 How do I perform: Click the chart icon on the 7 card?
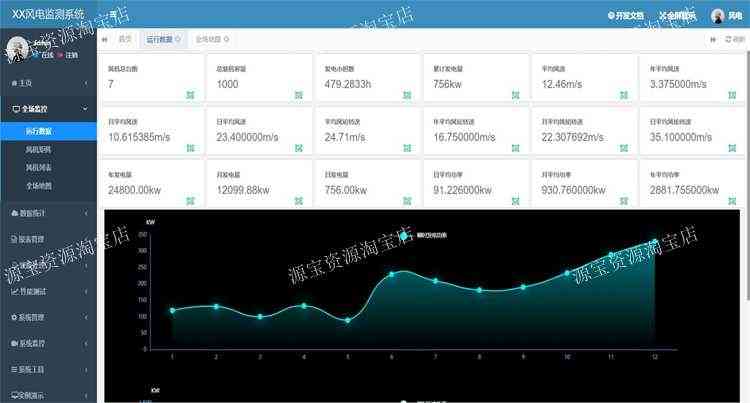pyautogui.click(x=190, y=95)
